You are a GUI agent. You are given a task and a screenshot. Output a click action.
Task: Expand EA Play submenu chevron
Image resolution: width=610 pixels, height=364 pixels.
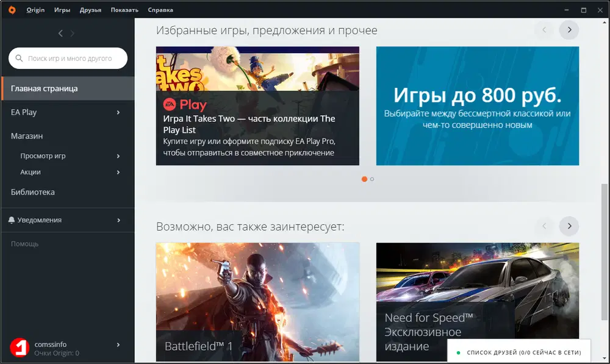118,112
